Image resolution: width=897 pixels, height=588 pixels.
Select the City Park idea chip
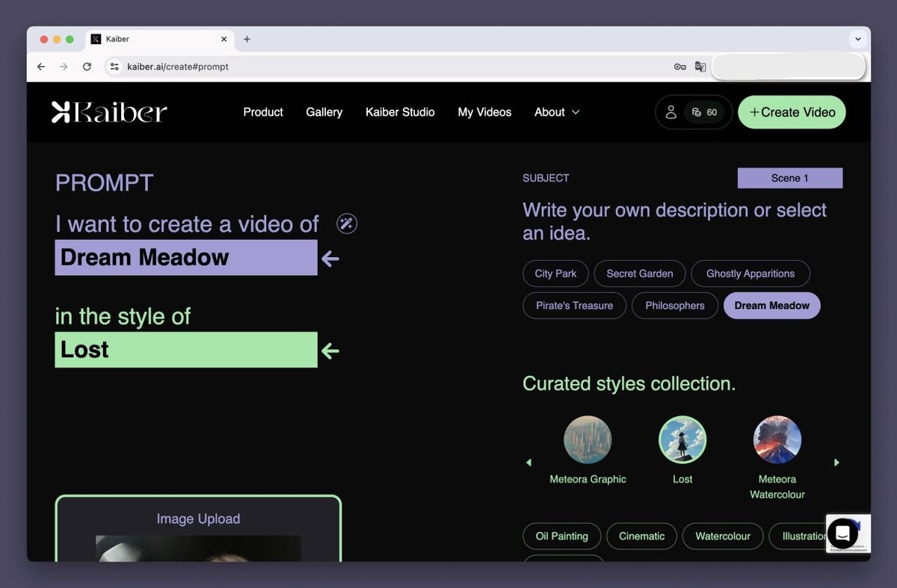point(555,273)
